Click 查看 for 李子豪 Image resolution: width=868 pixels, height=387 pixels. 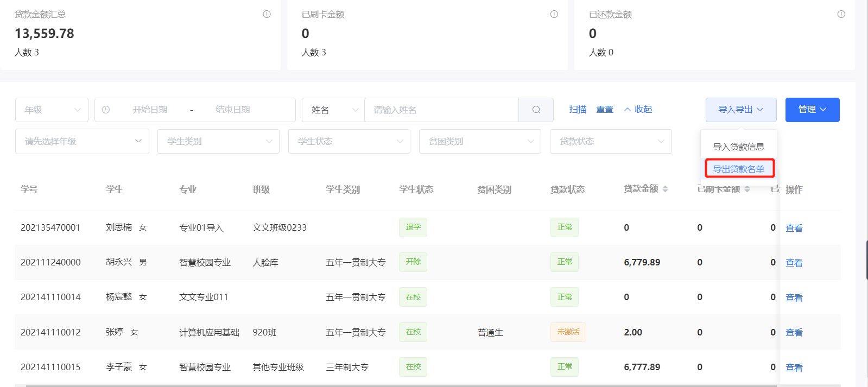click(x=794, y=367)
